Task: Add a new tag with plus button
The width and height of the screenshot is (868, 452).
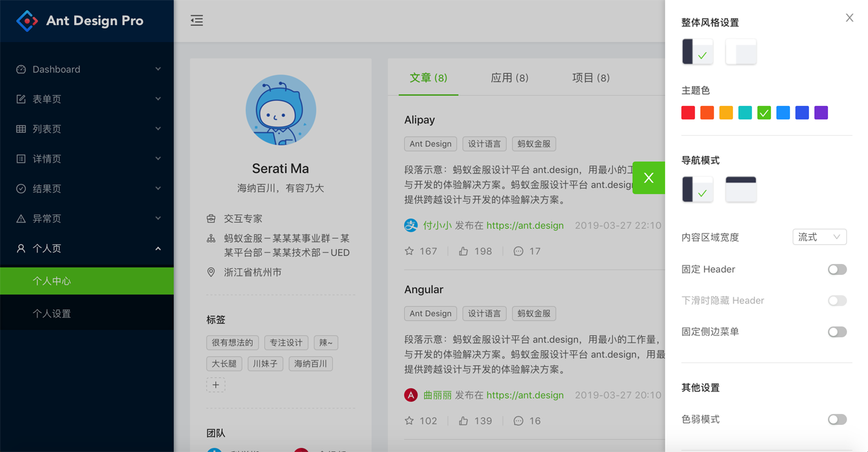Action: [216, 385]
